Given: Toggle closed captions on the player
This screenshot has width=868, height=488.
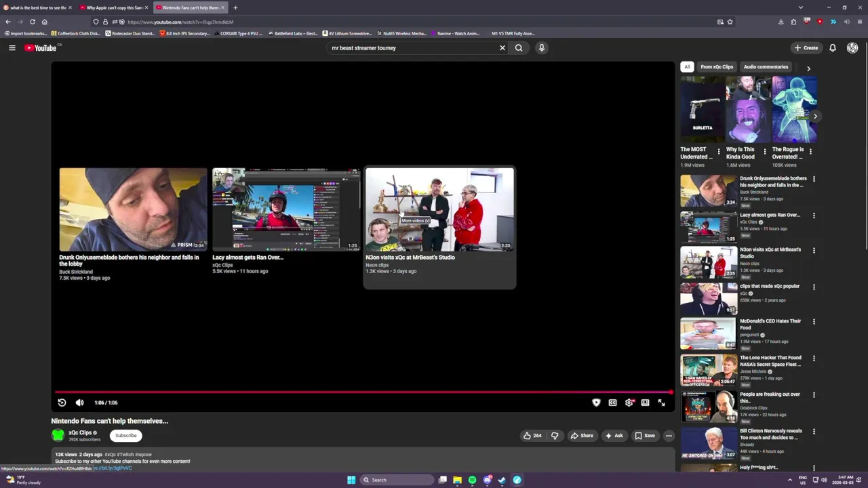Looking at the screenshot, I should click(612, 403).
